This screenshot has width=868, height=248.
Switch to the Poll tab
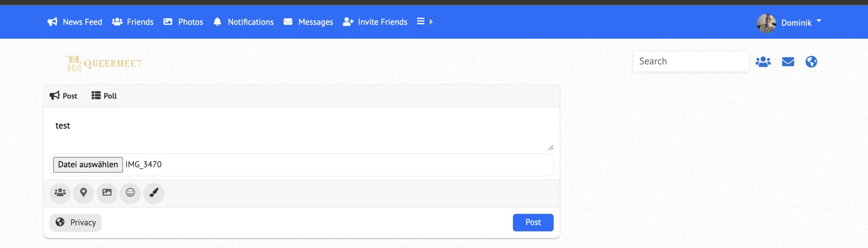(104, 96)
